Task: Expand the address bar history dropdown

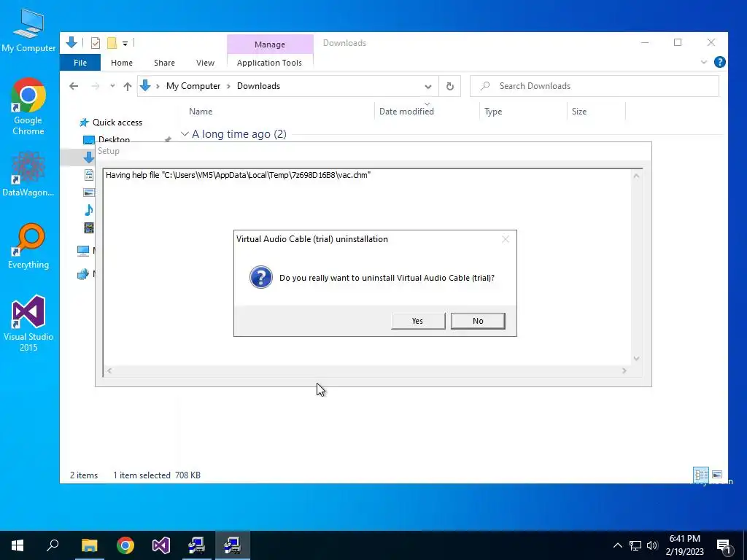Action: (427, 87)
